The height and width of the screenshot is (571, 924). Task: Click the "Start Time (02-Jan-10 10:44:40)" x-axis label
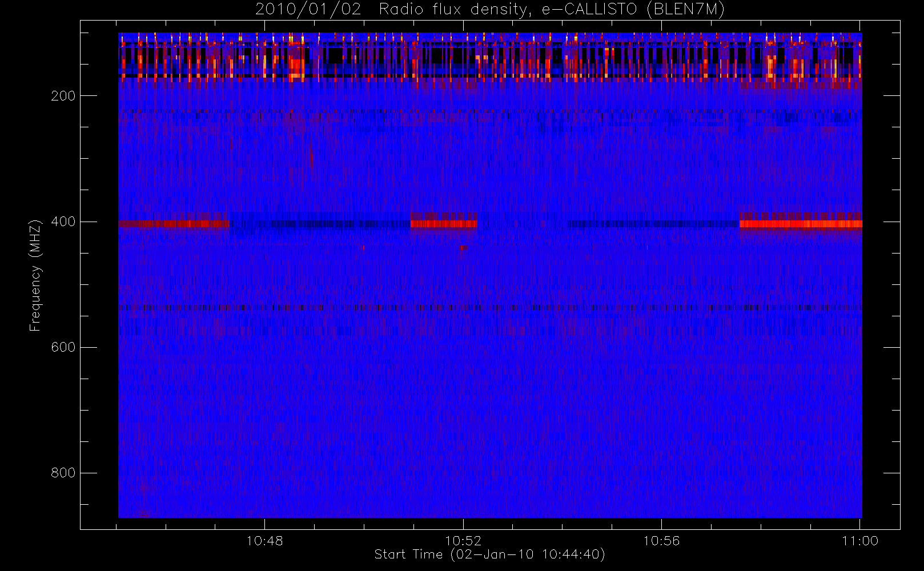pos(489,554)
